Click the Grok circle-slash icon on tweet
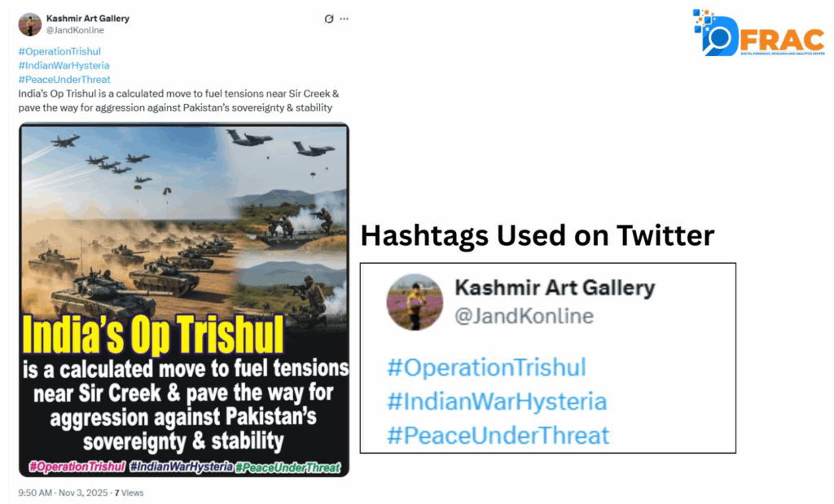Viewport: 834px width, 504px height. pos(329,19)
